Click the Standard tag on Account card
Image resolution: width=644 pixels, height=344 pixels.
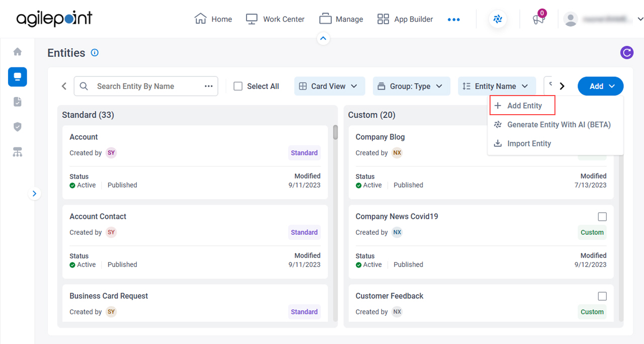tap(304, 153)
